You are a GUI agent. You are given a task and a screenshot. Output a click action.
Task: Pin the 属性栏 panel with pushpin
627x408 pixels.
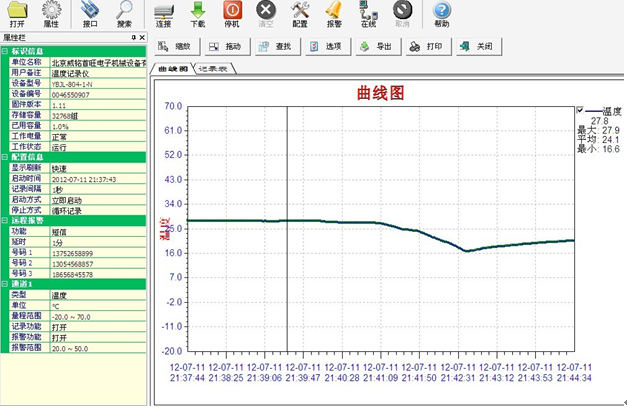(133, 37)
